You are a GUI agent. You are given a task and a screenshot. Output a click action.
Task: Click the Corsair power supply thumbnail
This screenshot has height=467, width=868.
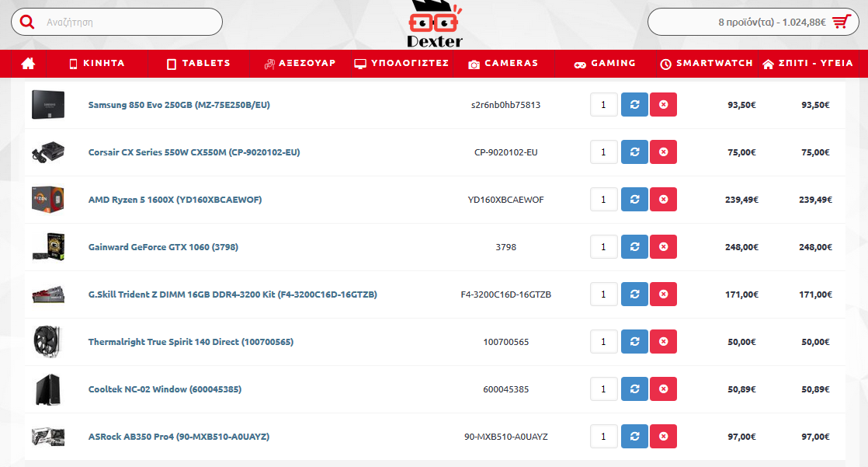coord(48,152)
